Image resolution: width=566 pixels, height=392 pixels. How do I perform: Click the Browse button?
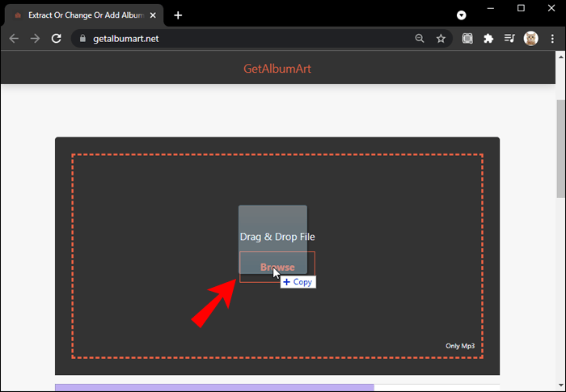point(277,267)
